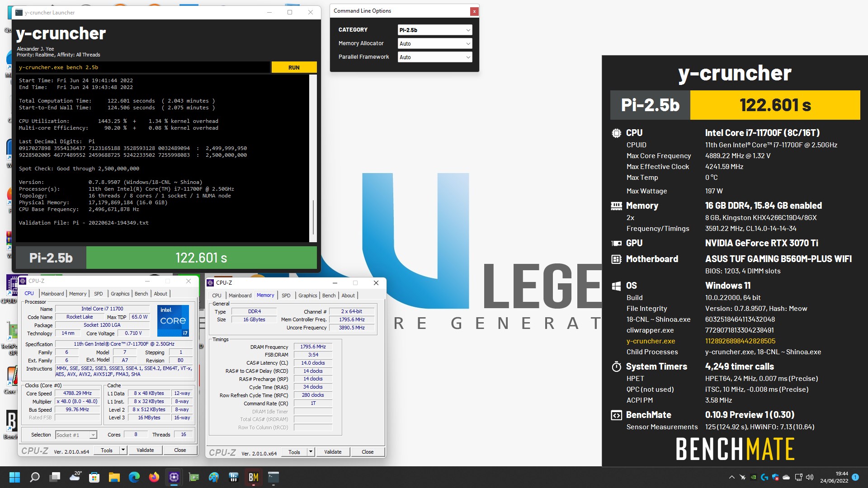
Task: Open NVIDIA tray icon
Action: (x=754, y=477)
